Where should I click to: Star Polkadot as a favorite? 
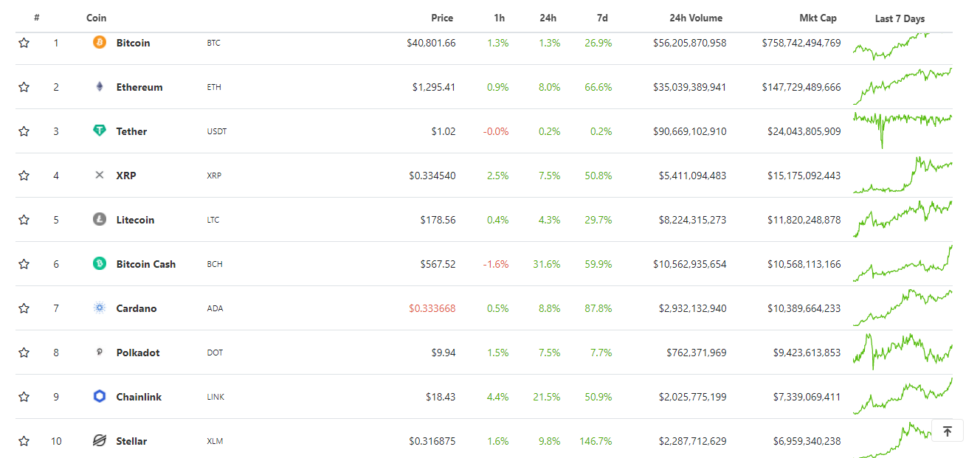point(24,353)
